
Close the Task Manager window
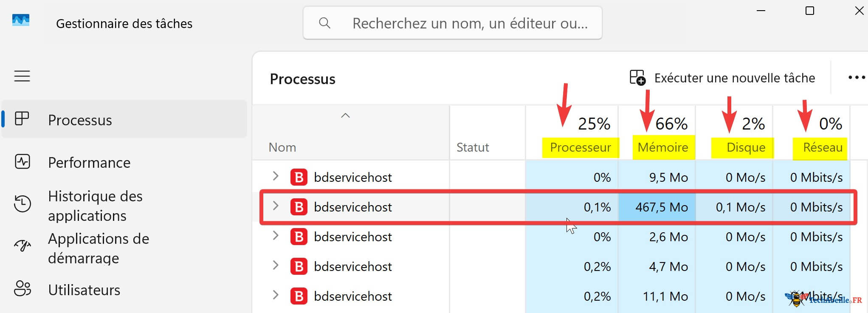859,11
